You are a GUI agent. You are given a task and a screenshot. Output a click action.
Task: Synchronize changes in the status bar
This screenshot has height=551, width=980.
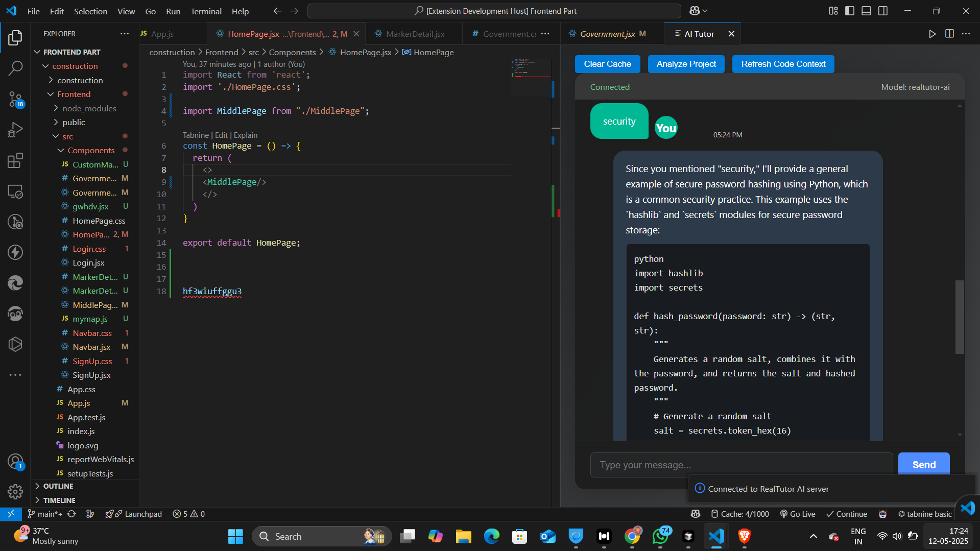(71, 514)
